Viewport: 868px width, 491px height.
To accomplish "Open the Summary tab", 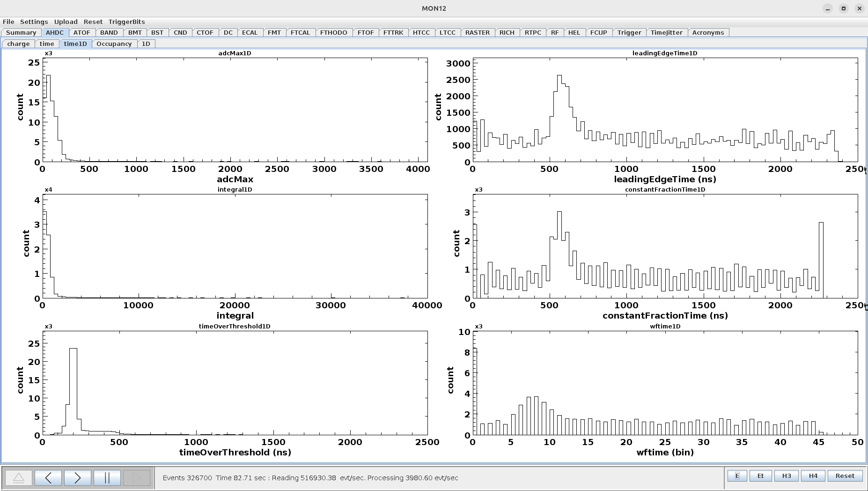I will coord(21,32).
